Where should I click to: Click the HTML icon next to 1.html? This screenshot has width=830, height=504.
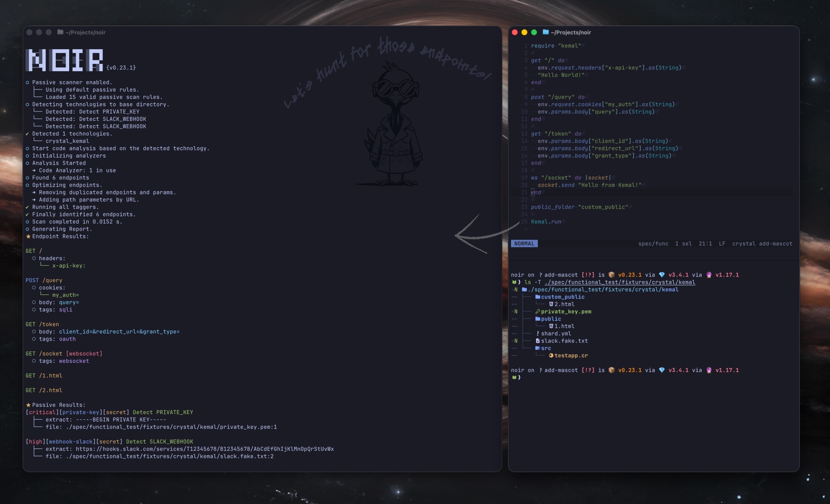[x=551, y=326]
